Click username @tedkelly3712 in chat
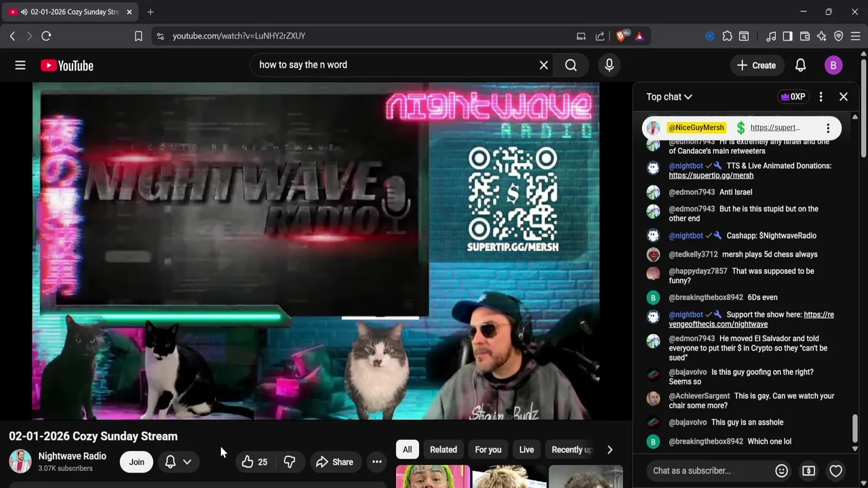The height and width of the screenshot is (488, 868). tap(693, 254)
